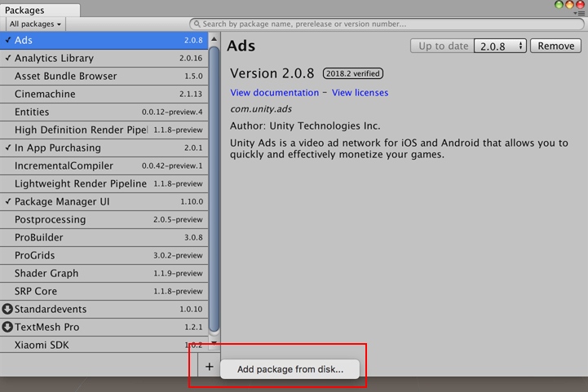The image size is (588, 392).
Task: Select the ProBuilder package
Action: click(104, 237)
